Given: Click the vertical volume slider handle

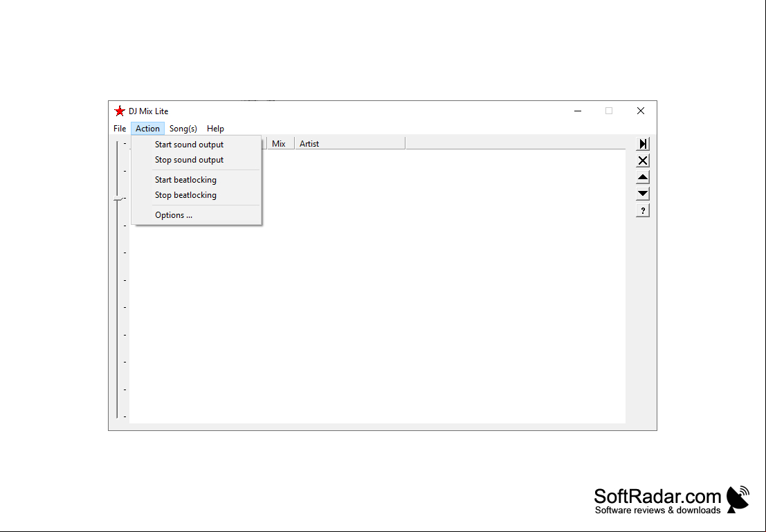Looking at the screenshot, I should (118, 199).
